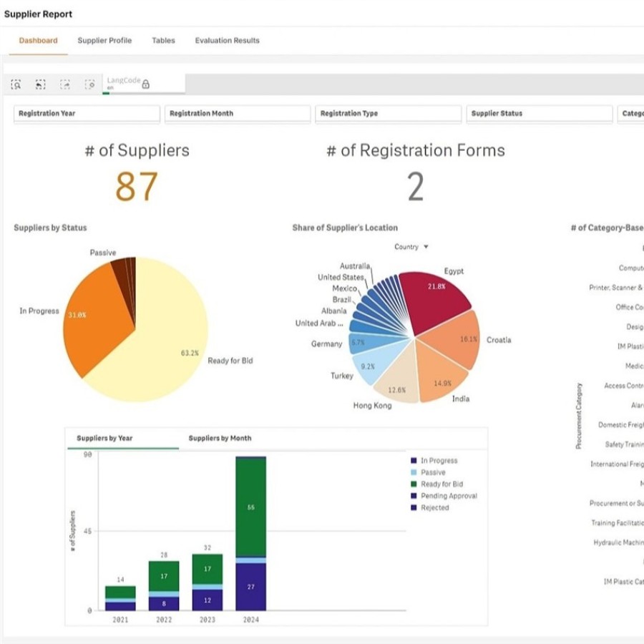Screen dimensions: 644x644
Task: Click the LangCode lock icon
Action: (146, 84)
